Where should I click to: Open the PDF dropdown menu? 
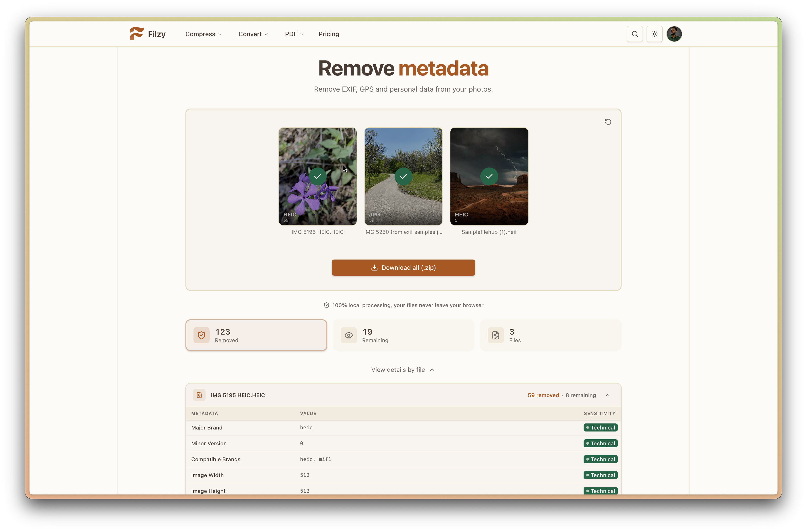pos(294,34)
